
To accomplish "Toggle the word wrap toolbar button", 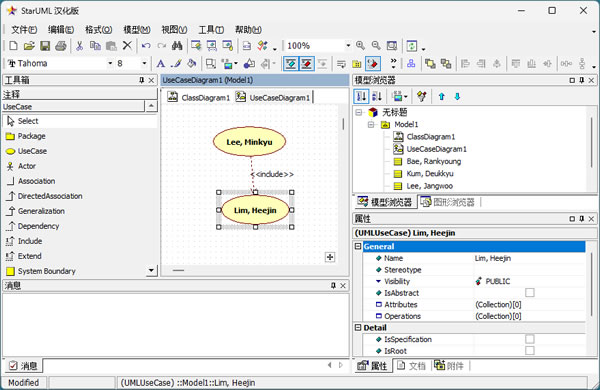I will coord(341,64).
